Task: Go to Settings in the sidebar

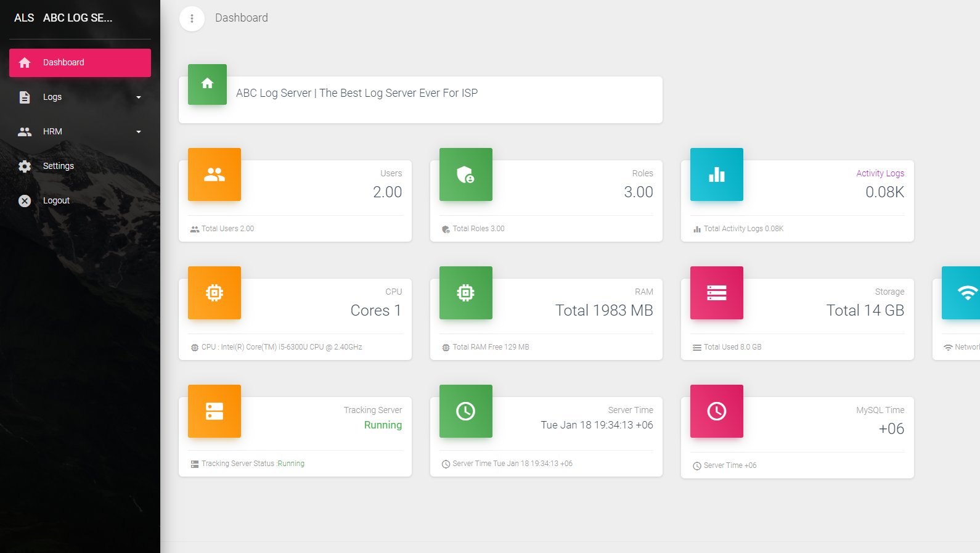Action: pos(80,166)
